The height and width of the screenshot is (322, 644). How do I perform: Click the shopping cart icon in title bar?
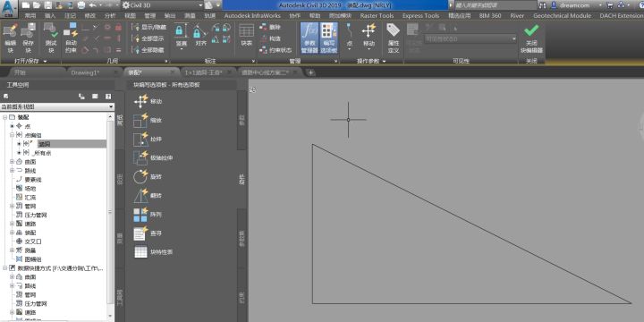[x=609, y=5]
